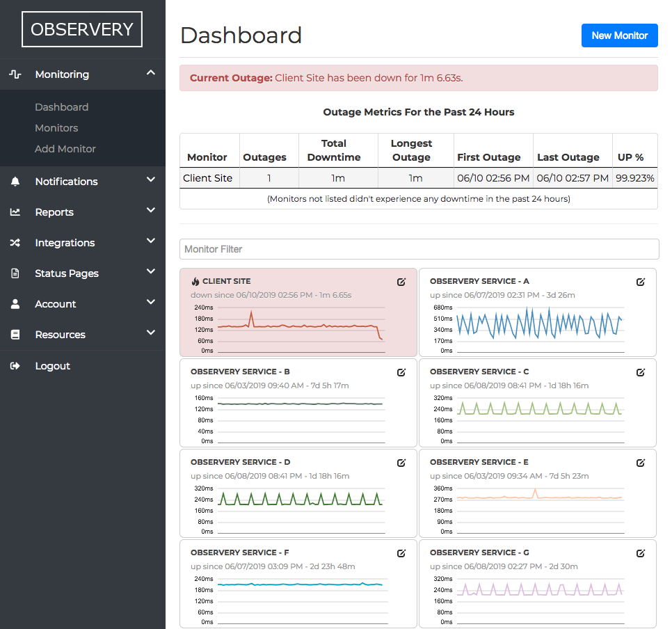This screenshot has width=672, height=629.
Task: Open Add Monitor submenu item
Action: coord(65,149)
